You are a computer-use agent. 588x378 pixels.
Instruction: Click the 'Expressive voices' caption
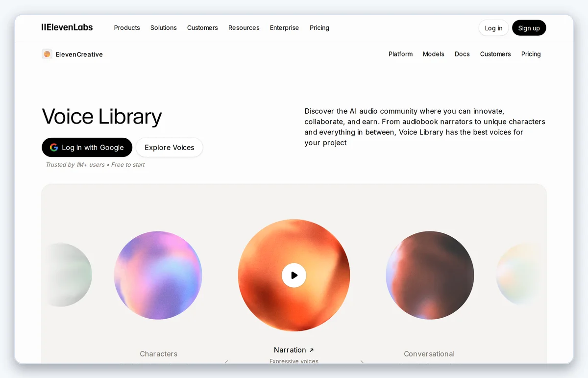click(x=294, y=361)
